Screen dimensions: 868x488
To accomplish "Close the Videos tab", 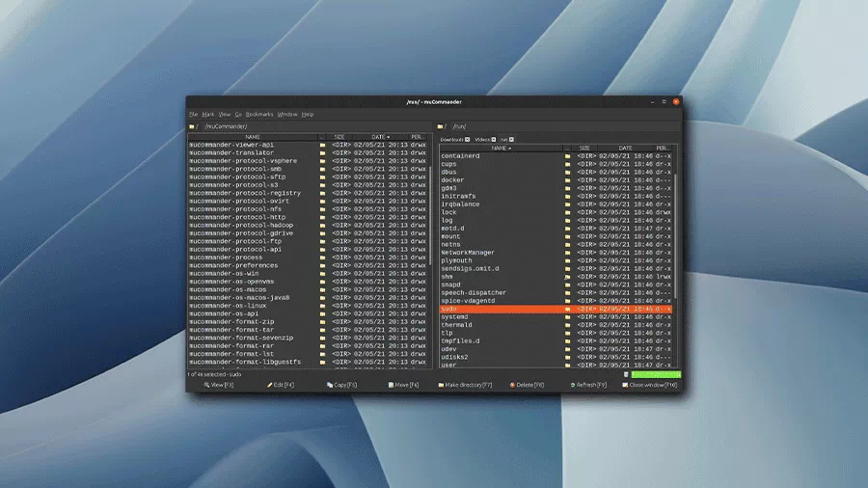I will click(494, 140).
